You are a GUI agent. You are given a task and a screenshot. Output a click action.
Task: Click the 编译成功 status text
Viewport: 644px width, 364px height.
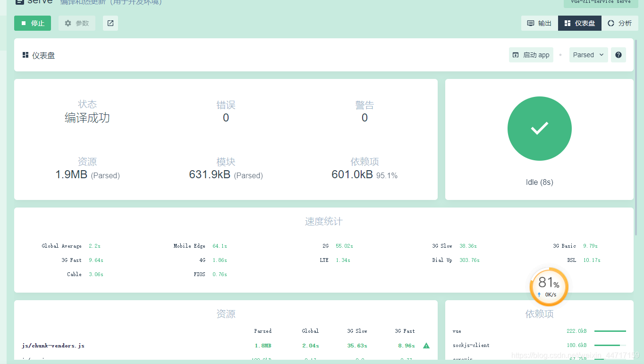[87, 118]
